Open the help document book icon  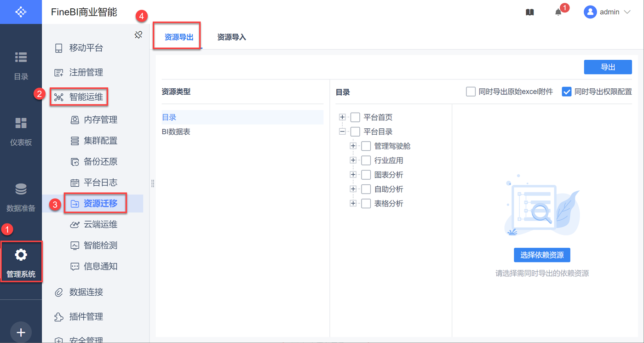(x=529, y=12)
